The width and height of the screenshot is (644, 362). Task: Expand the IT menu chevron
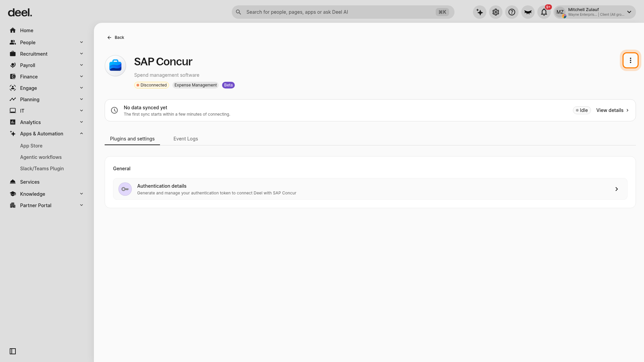tap(82, 111)
